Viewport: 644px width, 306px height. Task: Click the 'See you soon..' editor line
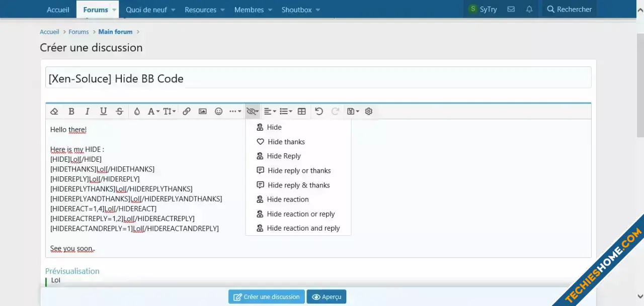click(73, 248)
